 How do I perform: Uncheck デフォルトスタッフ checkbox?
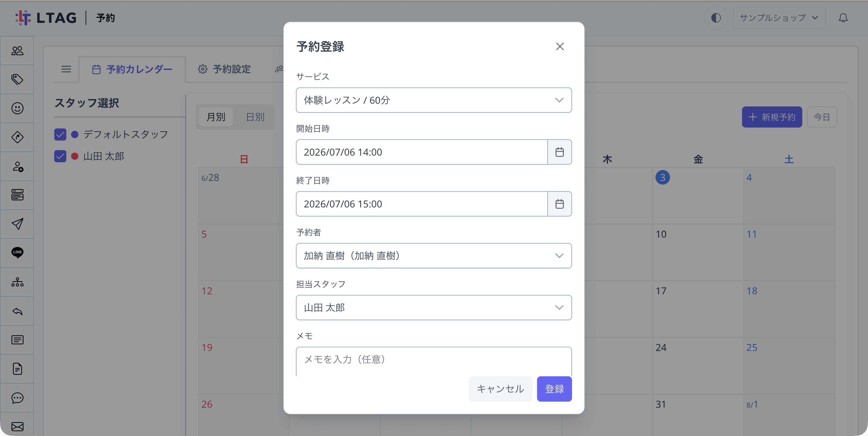point(60,134)
